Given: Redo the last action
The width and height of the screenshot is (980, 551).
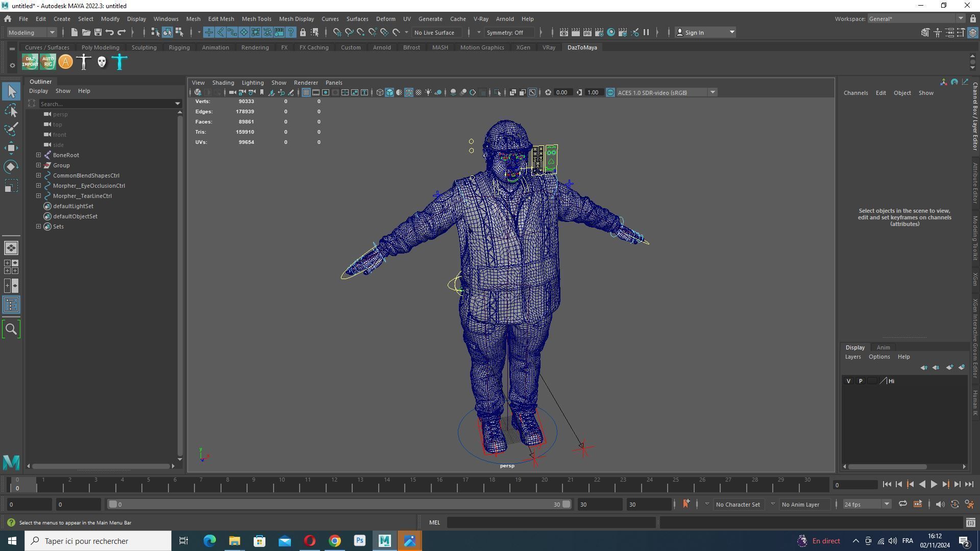Looking at the screenshot, I should point(121,33).
